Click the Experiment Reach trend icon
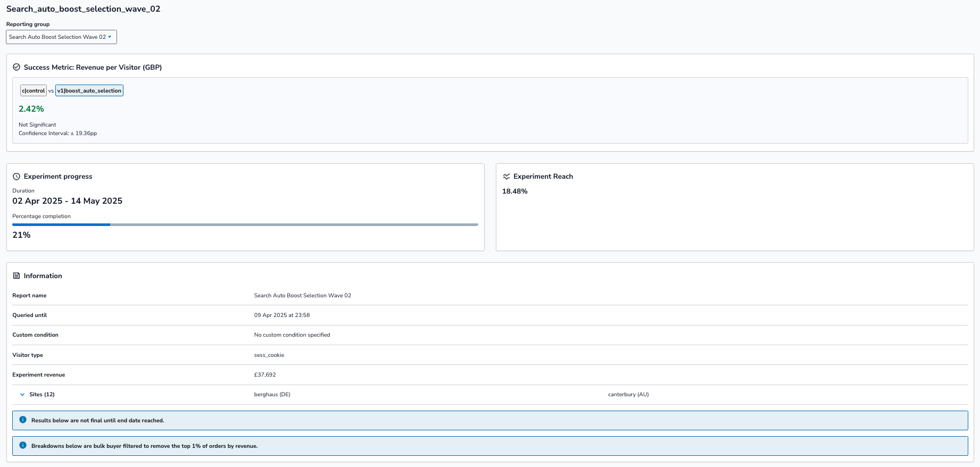The height and width of the screenshot is (467, 980). 506,177
